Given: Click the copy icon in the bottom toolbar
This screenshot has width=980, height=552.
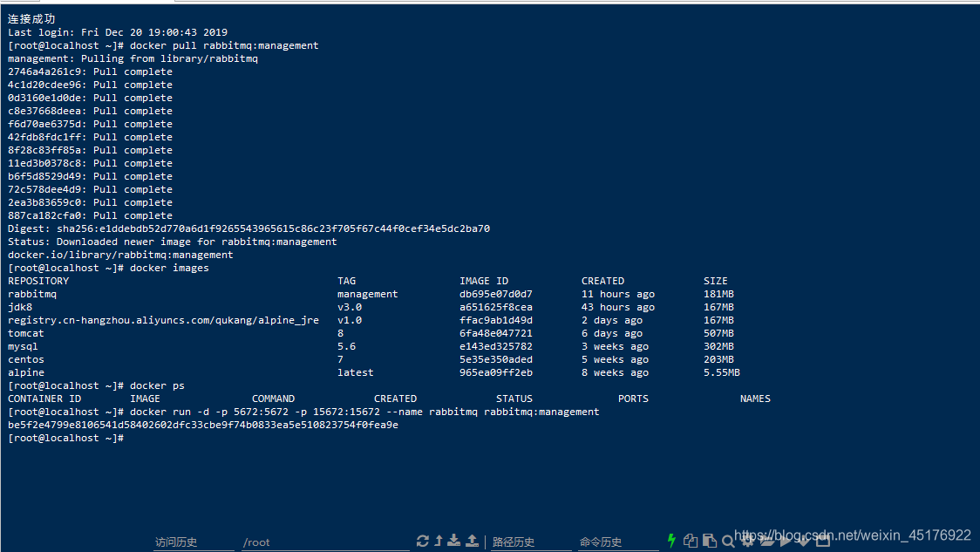Looking at the screenshot, I should pyautogui.click(x=690, y=541).
